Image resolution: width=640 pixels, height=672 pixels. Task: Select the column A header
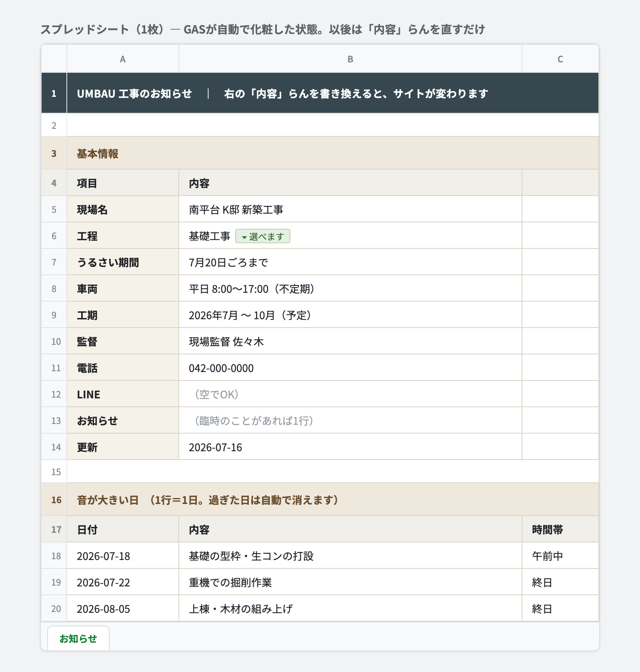[122, 59]
